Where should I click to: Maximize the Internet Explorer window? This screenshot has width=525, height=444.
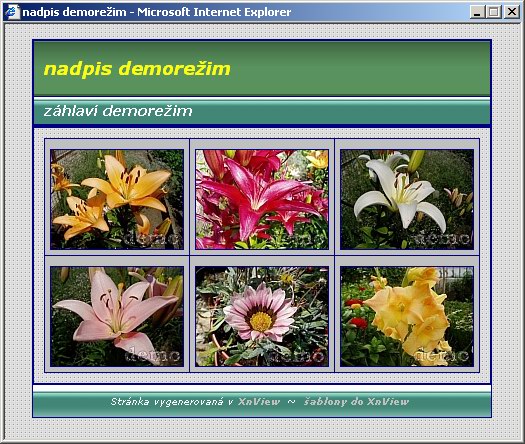[x=494, y=12]
